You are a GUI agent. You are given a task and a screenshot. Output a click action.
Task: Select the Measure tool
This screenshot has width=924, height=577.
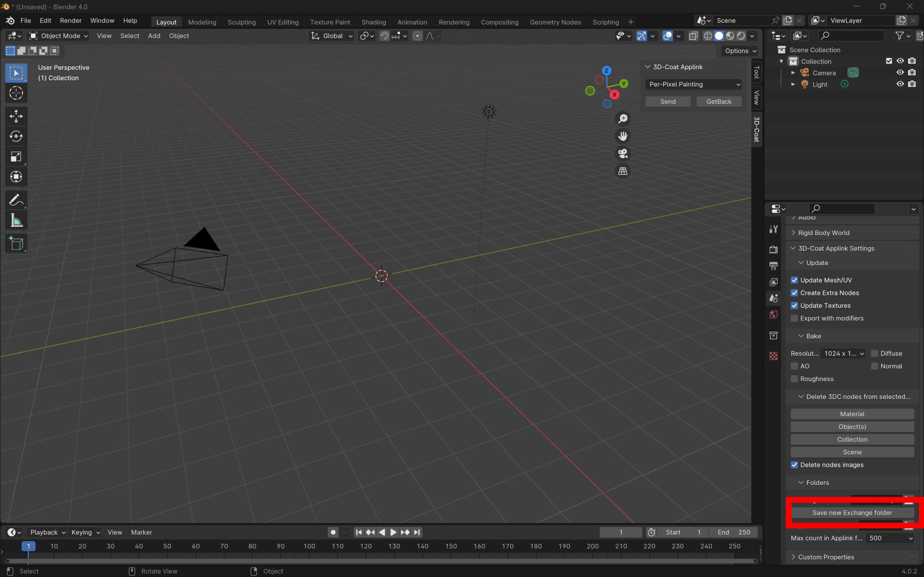(16, 221)
